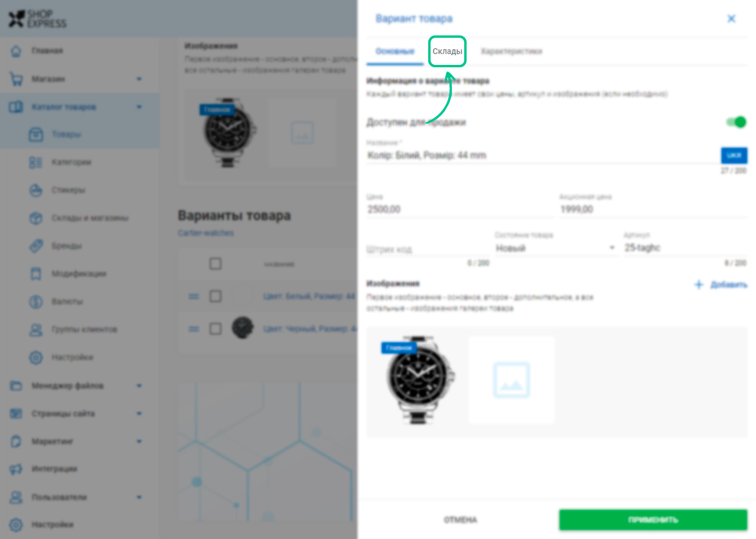Select the Стикеры icon in sidebar
Screen dimensions: 756x539
pyautogui.click(x=36, y=190)
